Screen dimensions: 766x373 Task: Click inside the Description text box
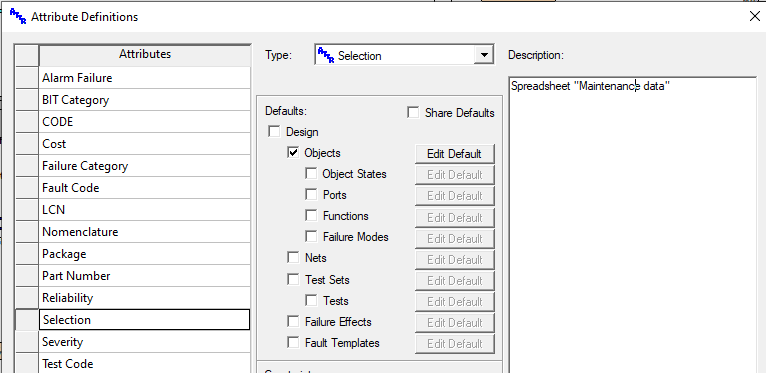click(x=632, y=225)
